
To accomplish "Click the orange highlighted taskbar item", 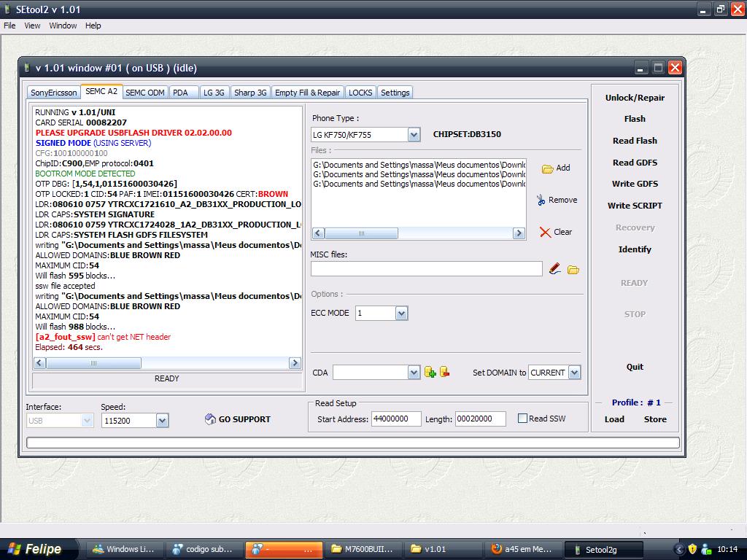I will pos(284,549).
